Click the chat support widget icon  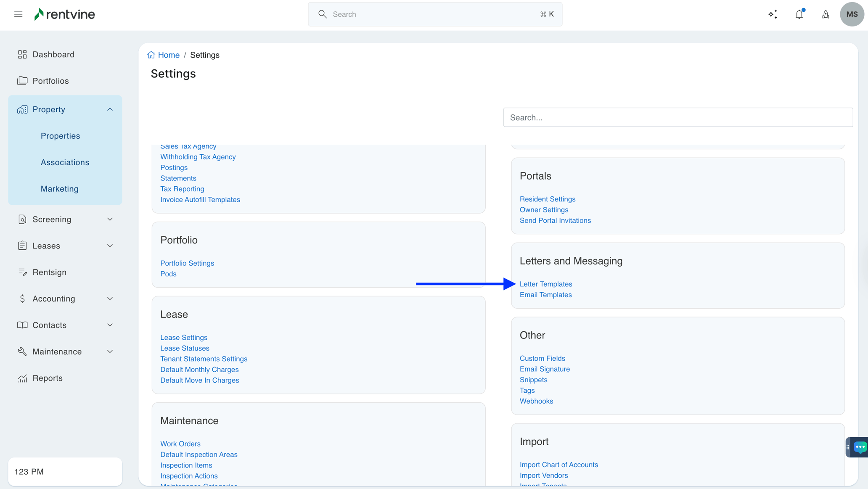pyautogui.click(x=860, y=447)
